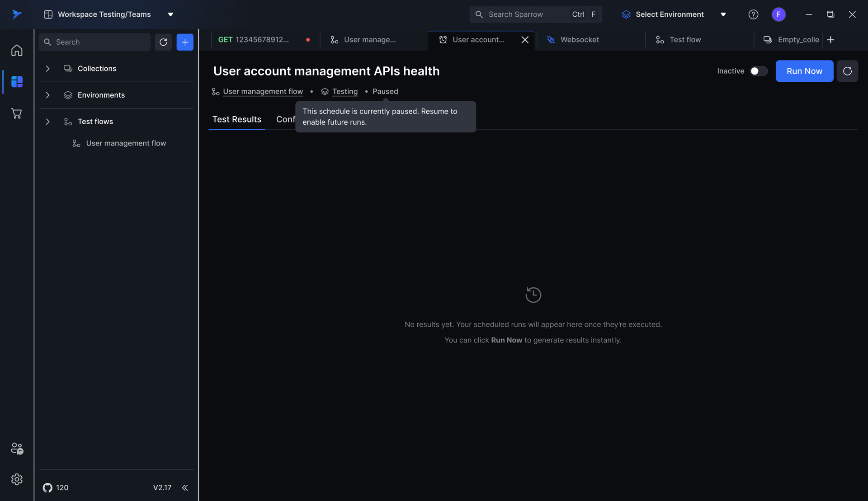This screenshot has height=501, width=868.
Task: Switch to the Websocket tab
Action: coord(580,40)
